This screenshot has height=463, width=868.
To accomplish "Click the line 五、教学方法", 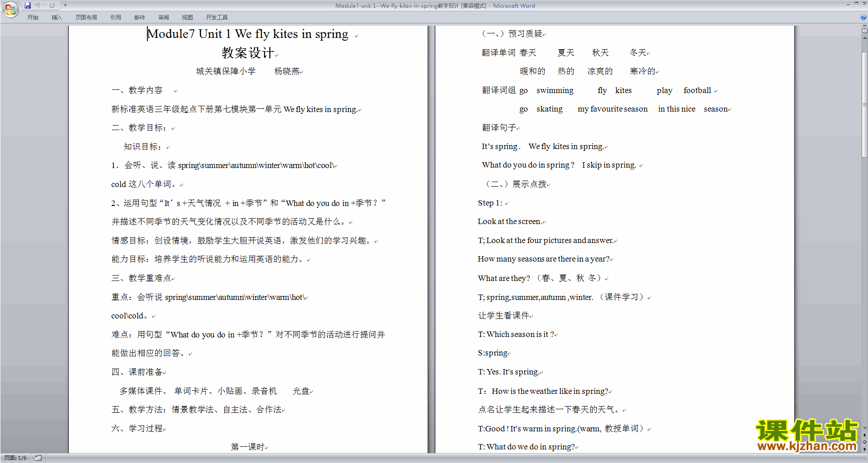I will point(196,410).
